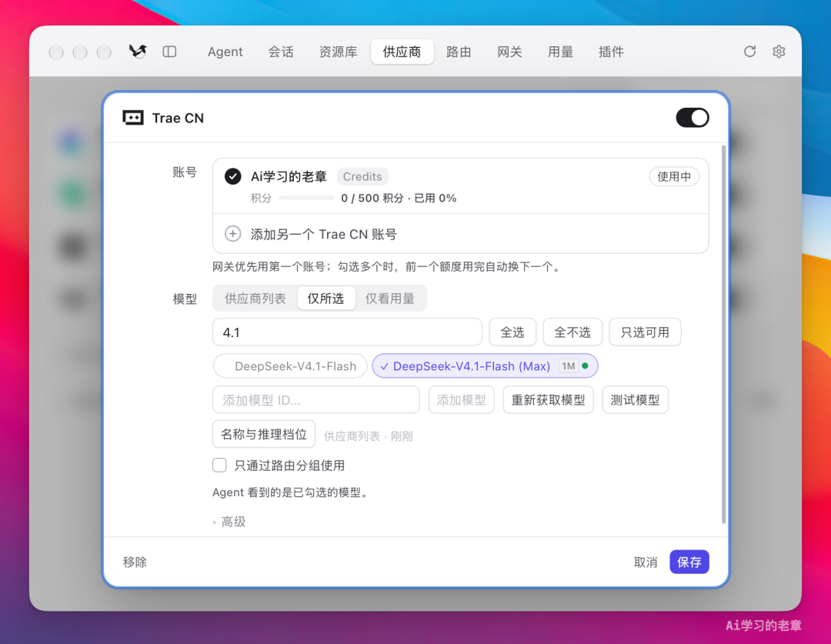Click the Trae CN provider logo icon
The image size is (831, 644).
click(133, 118)
